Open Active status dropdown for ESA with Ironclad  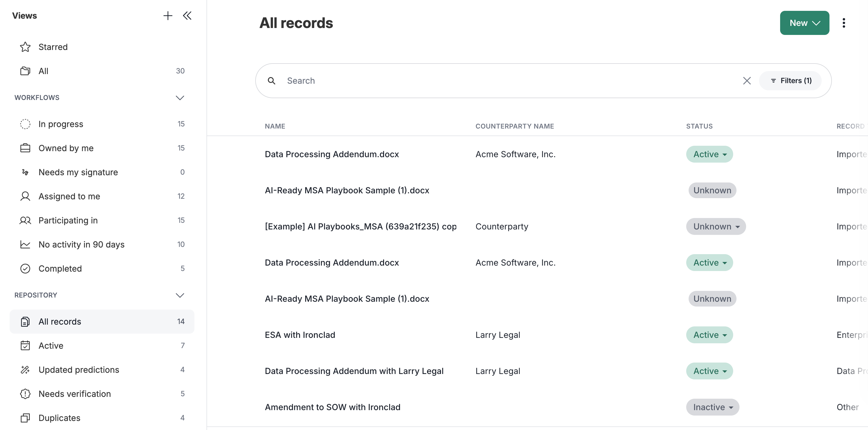point(709,335)
